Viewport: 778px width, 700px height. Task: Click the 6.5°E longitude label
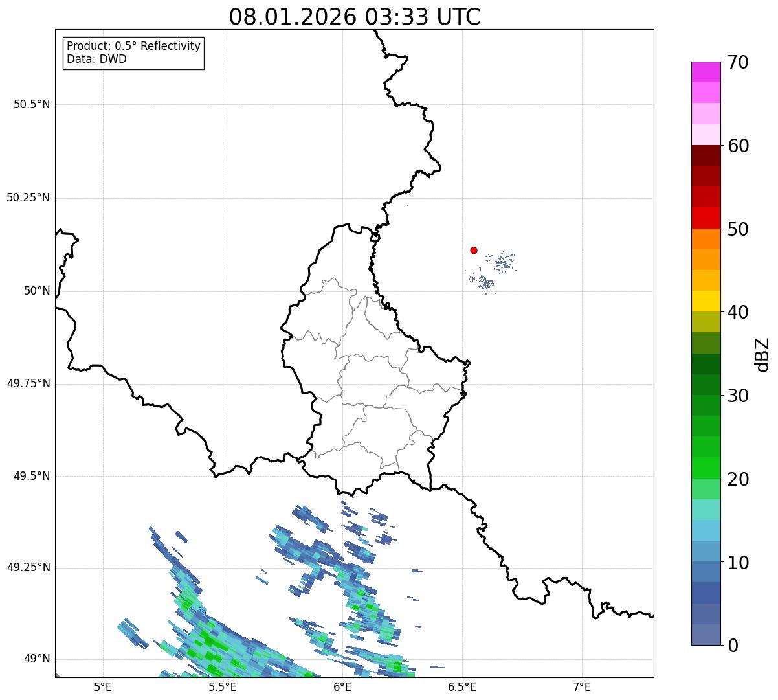[x=463, y=686]
